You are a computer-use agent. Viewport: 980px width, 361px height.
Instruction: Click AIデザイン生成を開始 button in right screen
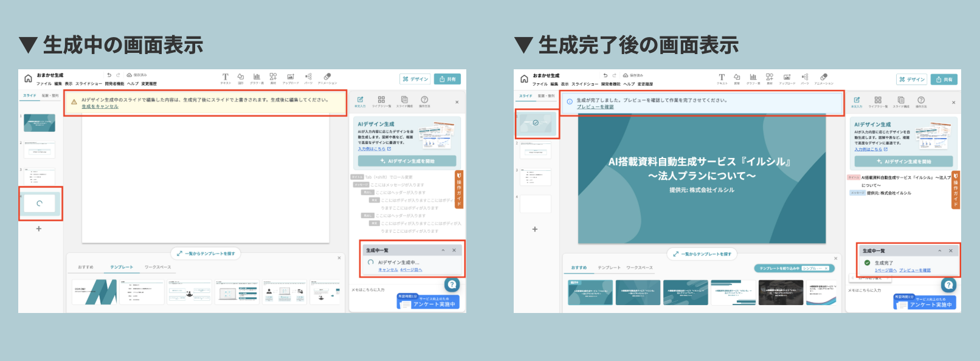click(903, 162)
